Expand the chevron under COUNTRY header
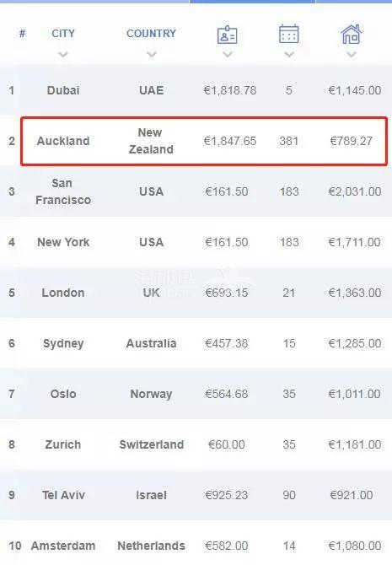The width and height of the screenshot is (392, 565). pyautogui.click(x=152, y=55)
